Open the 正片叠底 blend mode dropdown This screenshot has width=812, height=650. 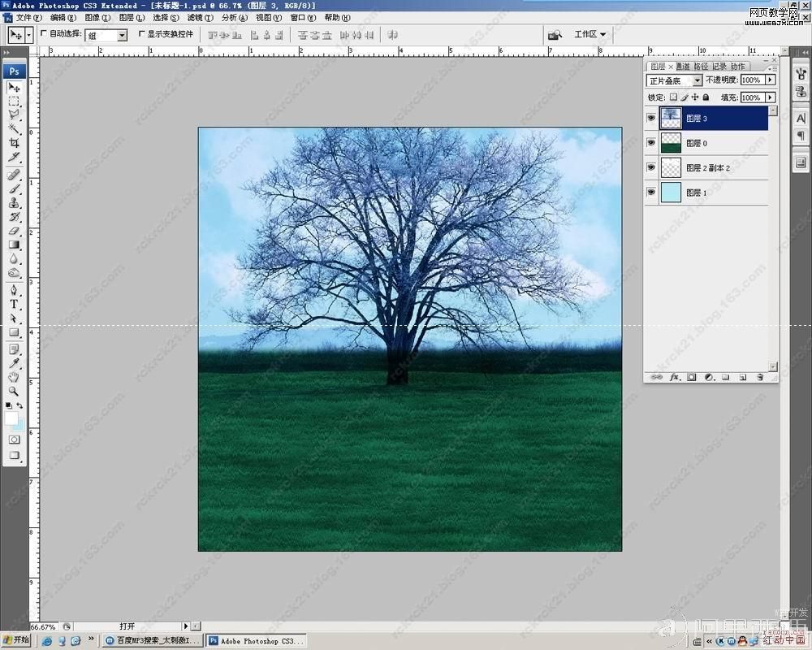(698, 80)
